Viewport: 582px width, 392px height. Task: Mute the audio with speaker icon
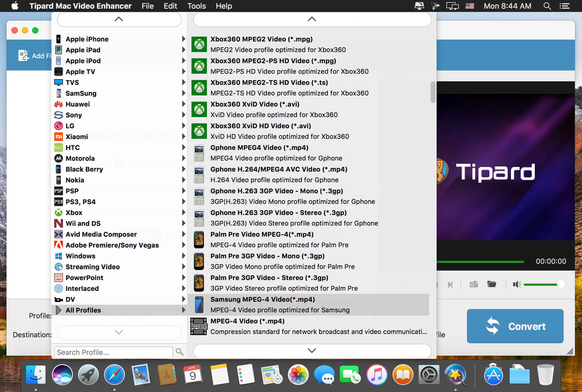point(516,284)
